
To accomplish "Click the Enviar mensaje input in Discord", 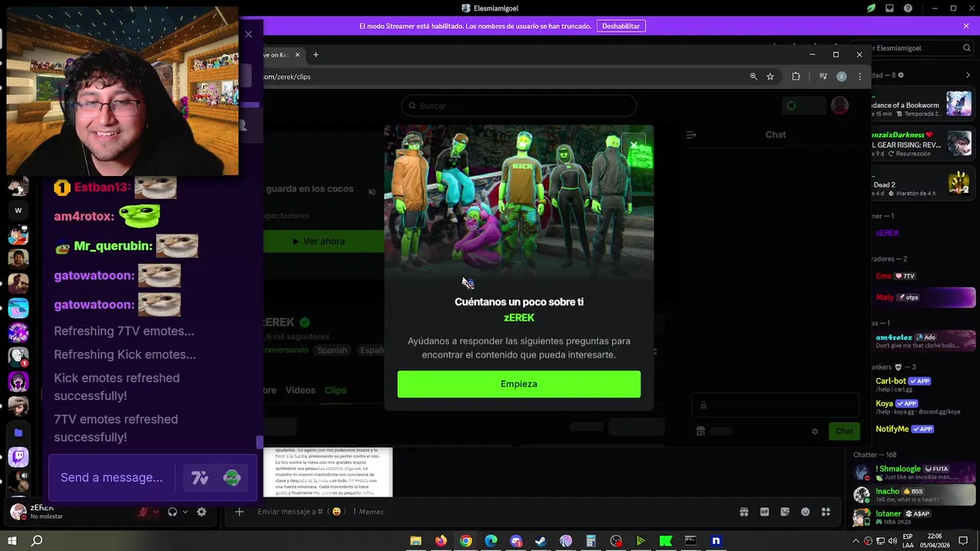I will 490,512.
